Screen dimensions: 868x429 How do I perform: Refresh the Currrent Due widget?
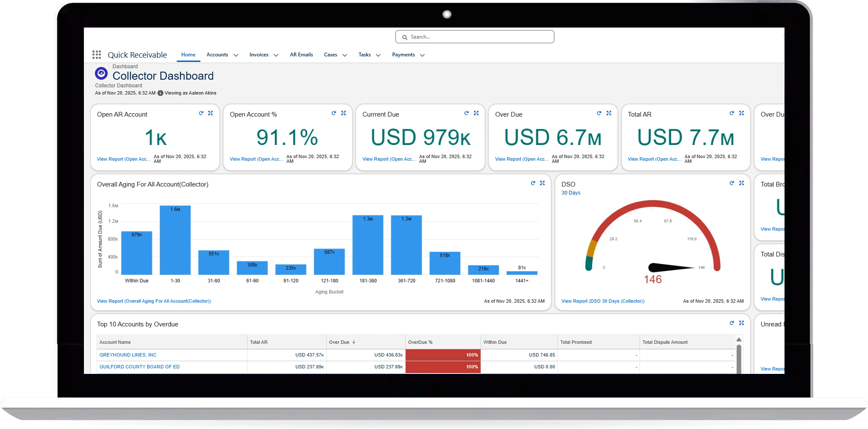(466, 113)
